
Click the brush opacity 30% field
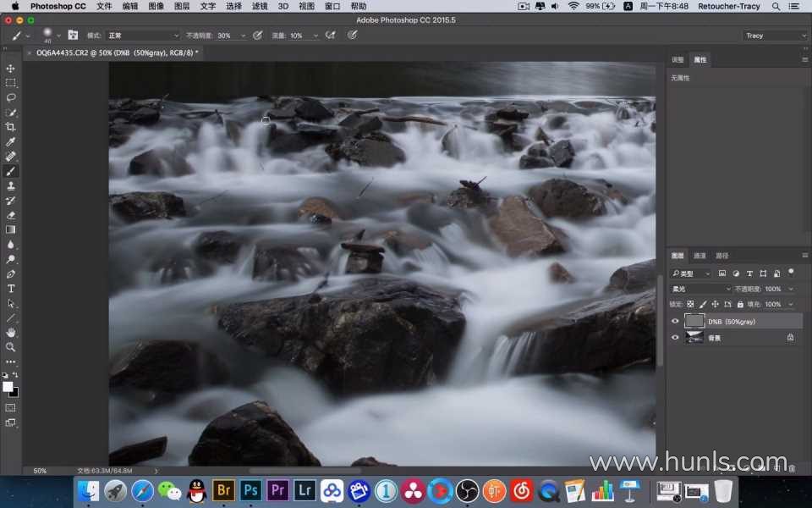click(x=228, y=36)
